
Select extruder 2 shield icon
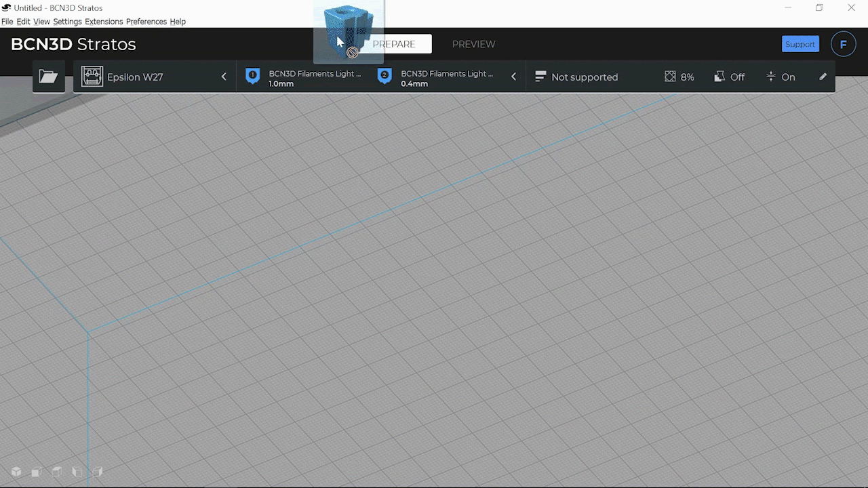tap(384, 77)
